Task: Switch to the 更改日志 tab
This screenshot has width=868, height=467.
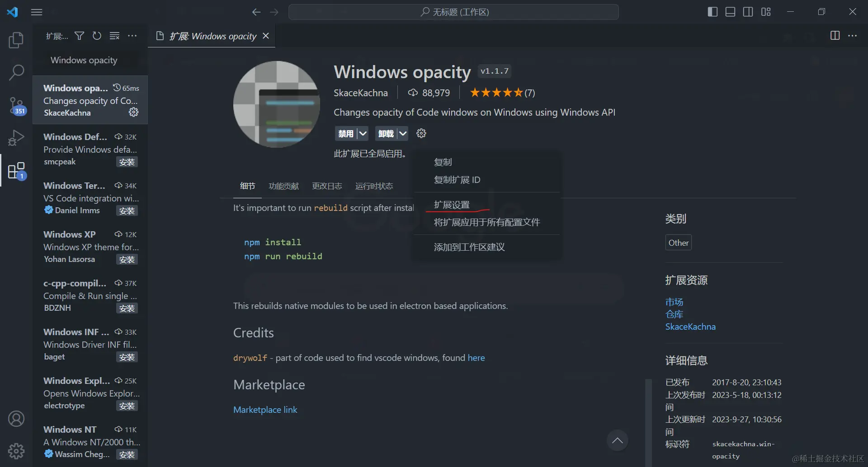Action: pos(327,186)
